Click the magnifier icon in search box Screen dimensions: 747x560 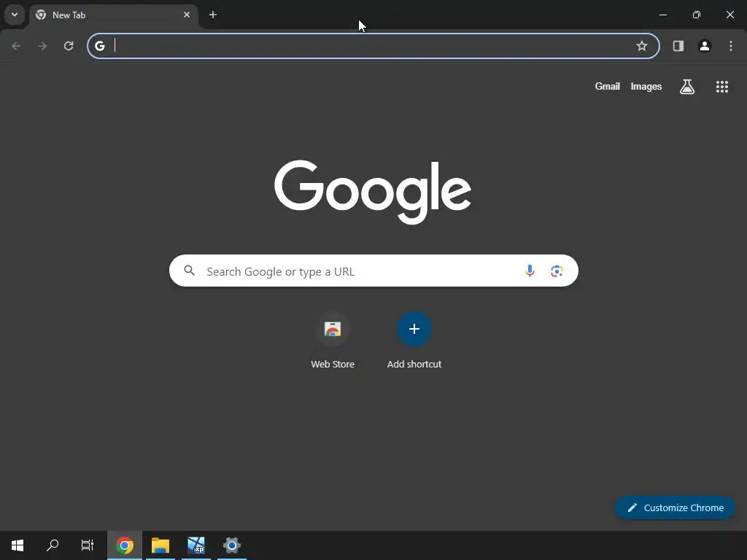pos(190,271)
